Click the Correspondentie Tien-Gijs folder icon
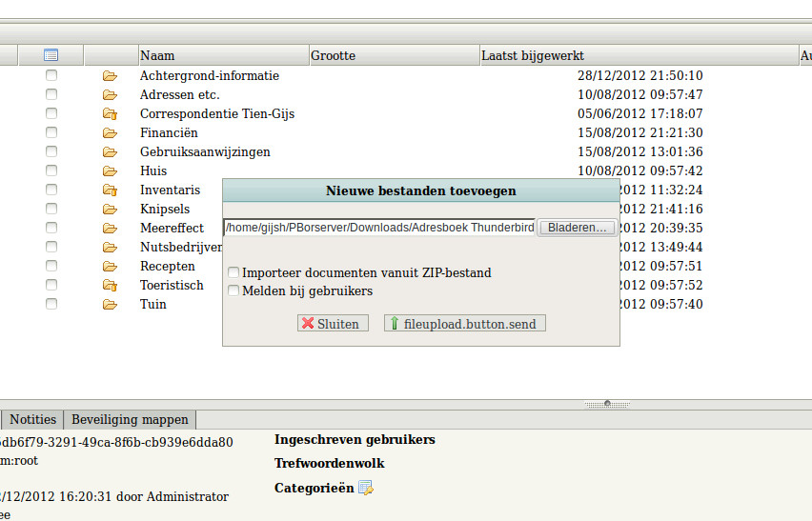The height and width of the screenshot is (521, 812). coord(110,113)
